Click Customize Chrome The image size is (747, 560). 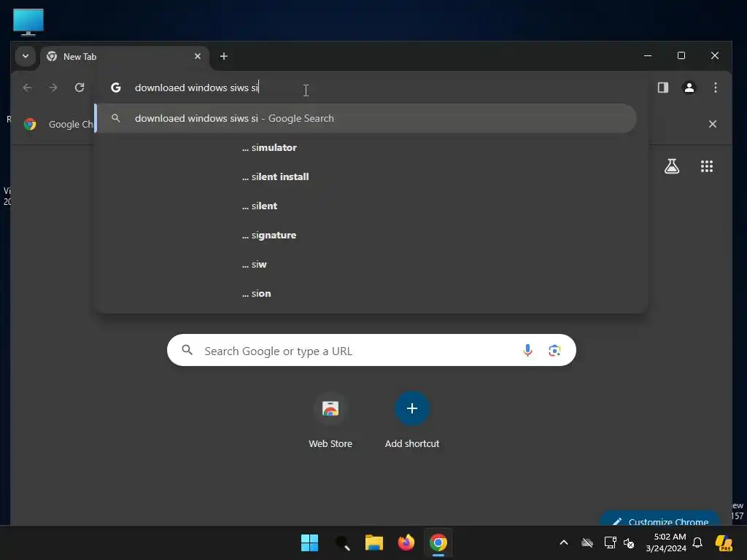pos(660,519)
